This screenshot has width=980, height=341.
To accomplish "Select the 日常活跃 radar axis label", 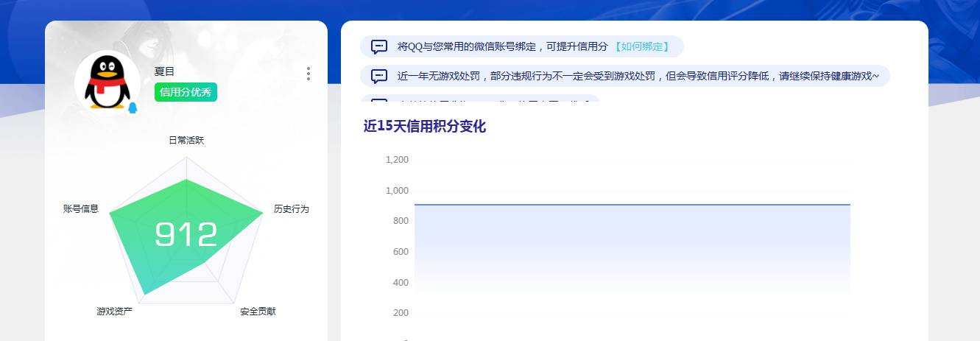I will (x=186, y=140).
